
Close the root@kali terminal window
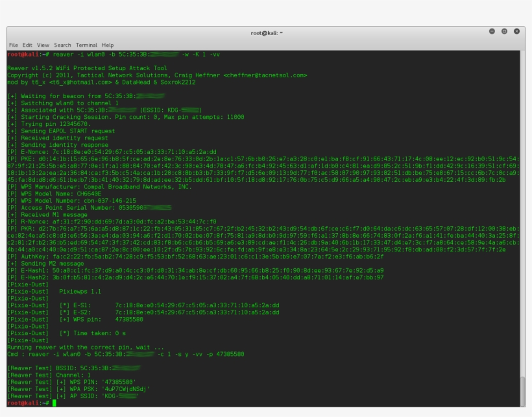(x=516, y=31)
